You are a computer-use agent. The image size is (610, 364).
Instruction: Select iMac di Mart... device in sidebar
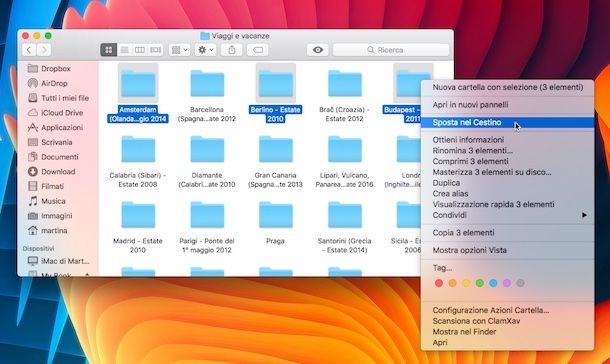[x=58, y=261]
